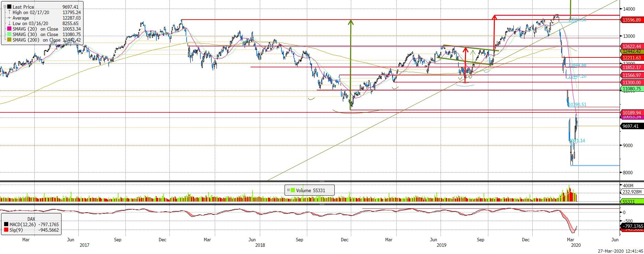Click the Sig(9) -945.5662 legend entry
The width and height of the screenshot is (644, 254).
pyautogui.click(x=34, y=230)
